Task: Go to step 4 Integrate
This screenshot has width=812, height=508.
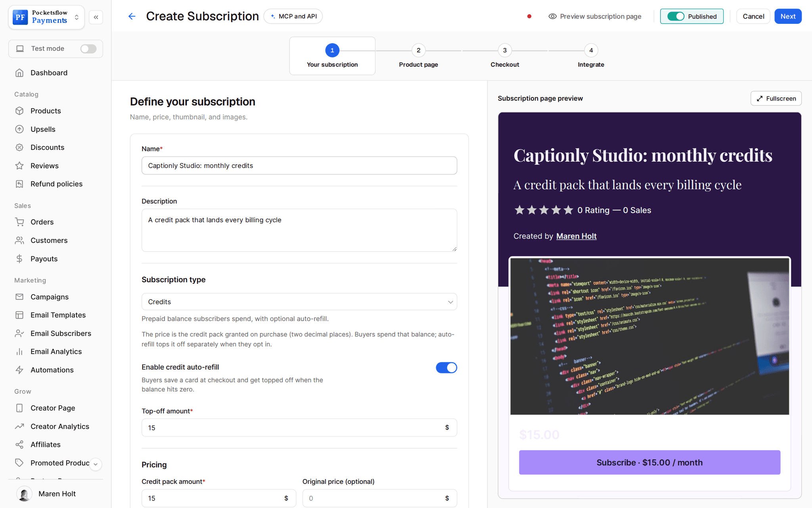Action: pyautogui.click(x=591, y=56)
